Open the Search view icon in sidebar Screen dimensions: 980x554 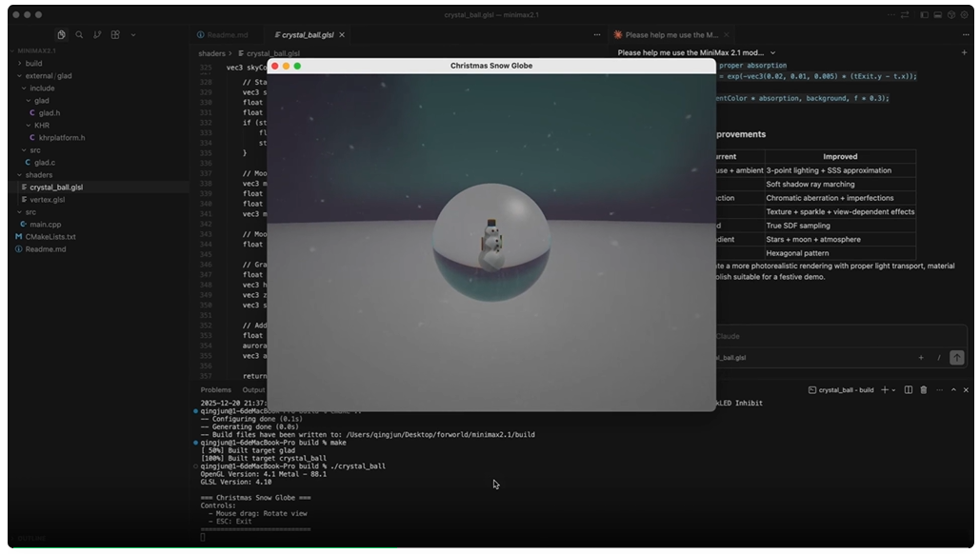(79, 34)
